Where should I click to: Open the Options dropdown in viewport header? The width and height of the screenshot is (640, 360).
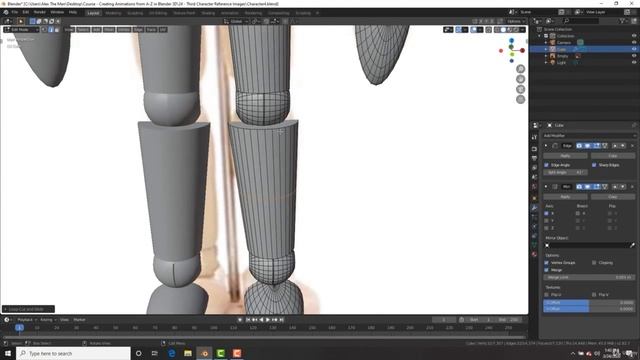pos(516,21)
